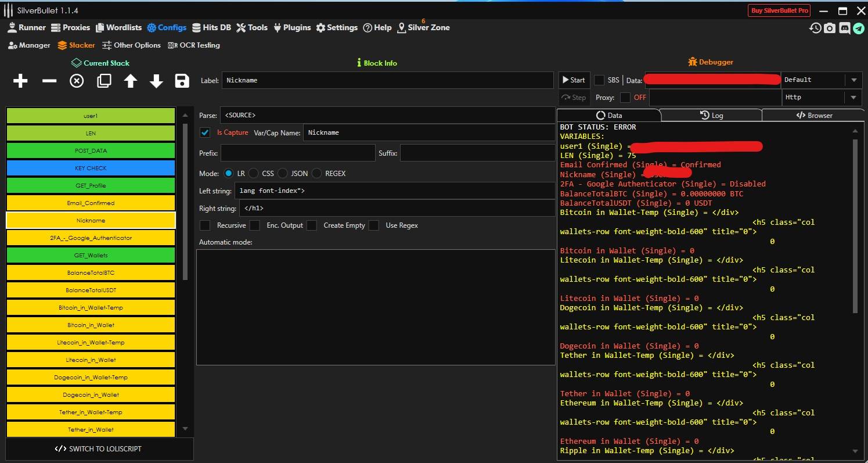Screen dimensions: 868x463
Task: Click the Right string input field
Action: [x=397, y=208]
